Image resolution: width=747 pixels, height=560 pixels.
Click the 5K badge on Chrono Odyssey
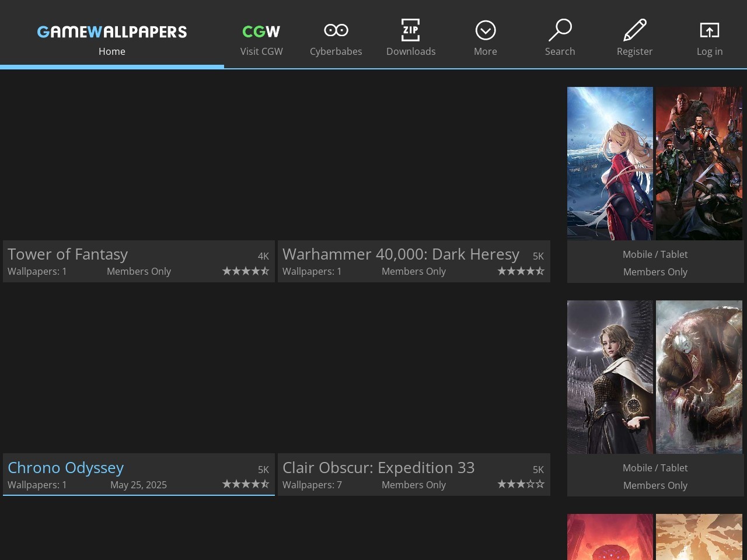pyautogui.click(x=263, y=470)
